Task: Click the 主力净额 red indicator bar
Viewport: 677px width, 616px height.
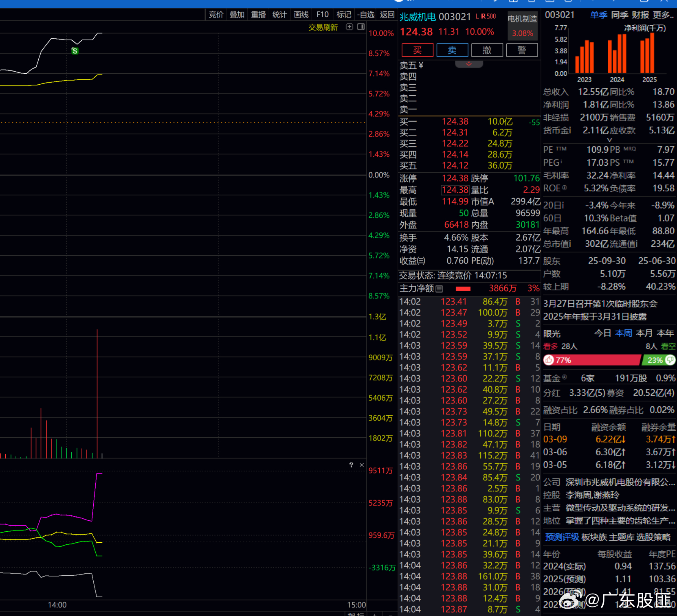Action: pyautogui.click(x=463, y=289)
